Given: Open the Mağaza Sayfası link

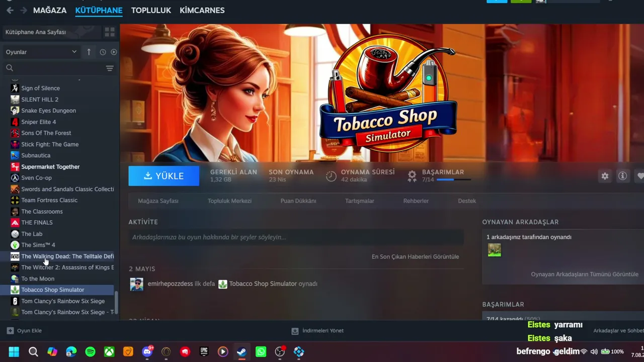Looking at the screenshot, I should pyautogui.click(x=158, y=201).
